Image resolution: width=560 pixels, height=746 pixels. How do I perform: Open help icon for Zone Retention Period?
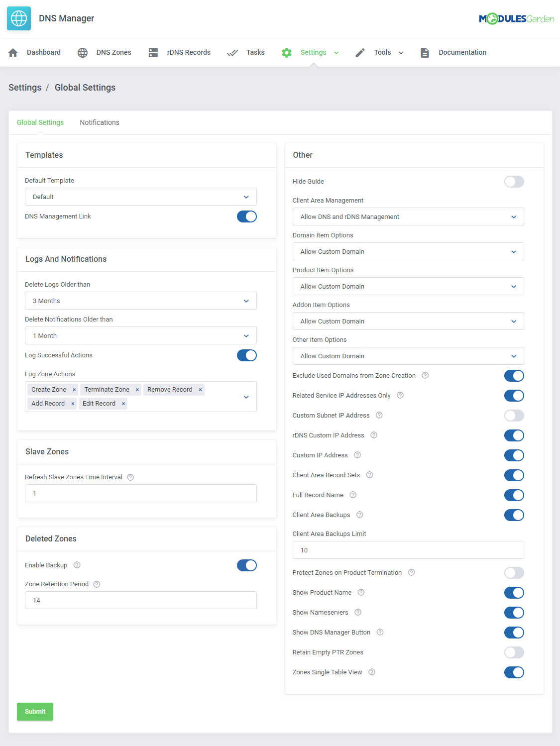pos(97,584)
